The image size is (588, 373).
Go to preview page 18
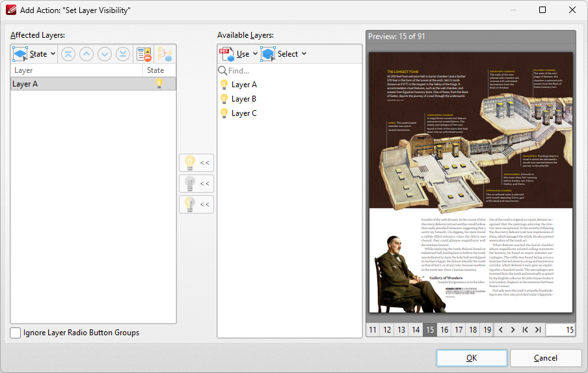coord(473,330)
